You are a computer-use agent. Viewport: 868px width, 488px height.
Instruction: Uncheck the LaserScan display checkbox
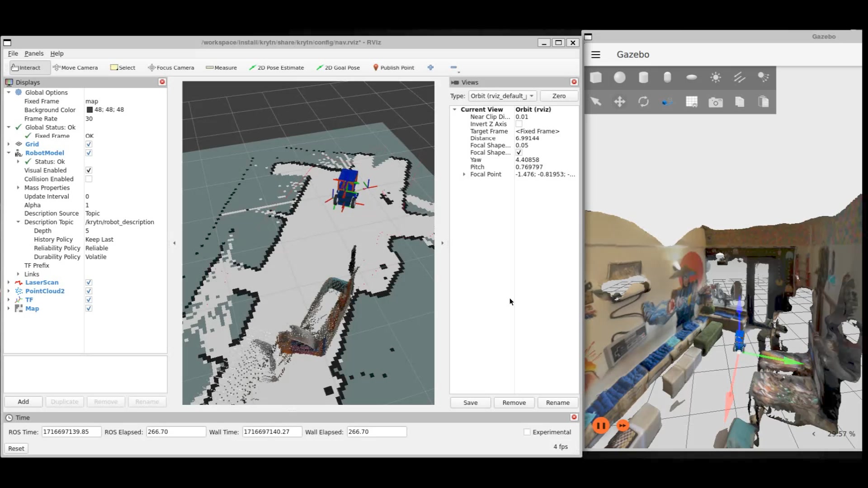(x=89, y=282)
